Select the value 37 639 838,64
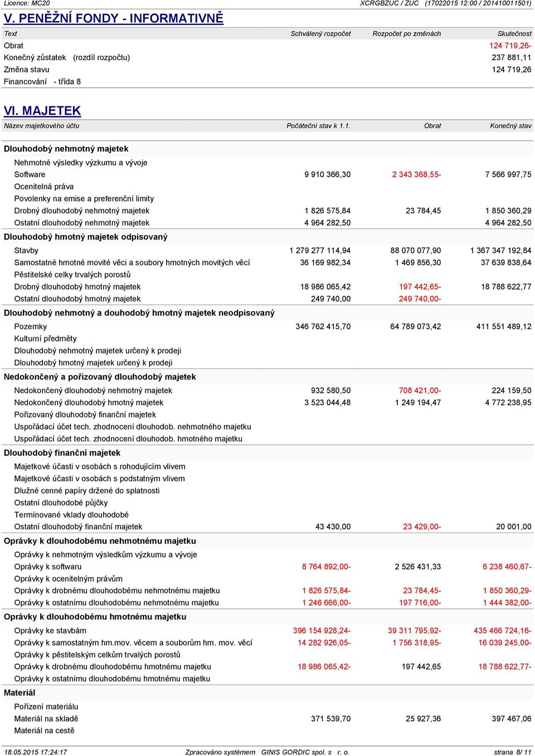This screenshot has height=756, width=535. (x=506, y=262)
